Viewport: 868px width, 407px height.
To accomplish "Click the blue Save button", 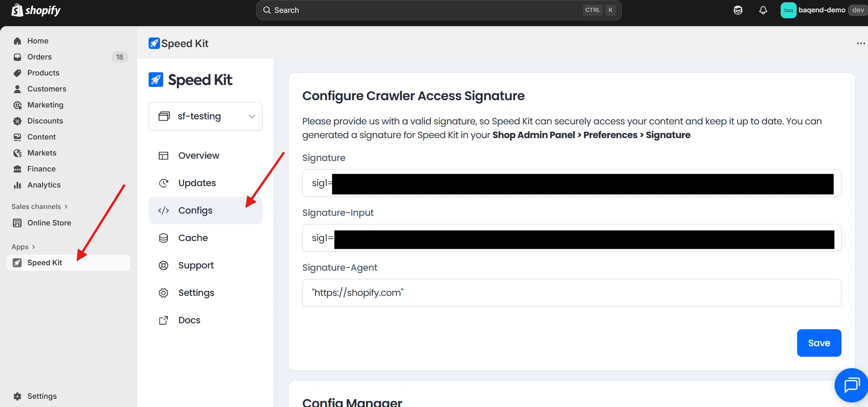I will click(x=819, y=343).
